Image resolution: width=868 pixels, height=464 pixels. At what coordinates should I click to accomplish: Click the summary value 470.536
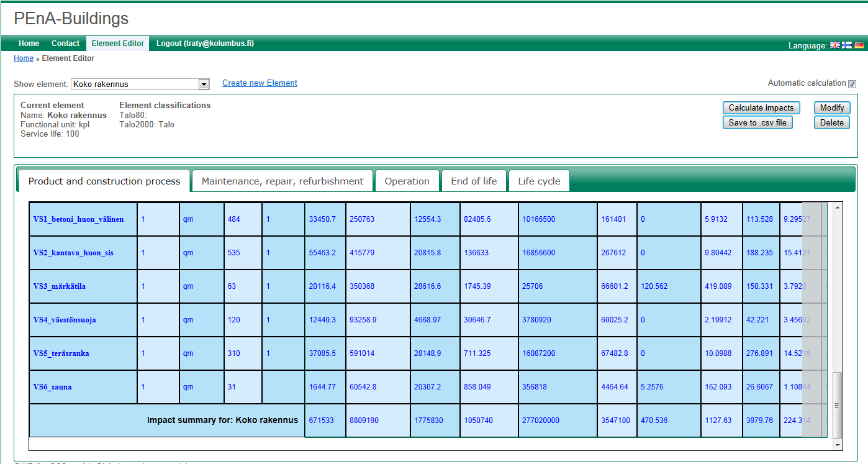tap(654, 421)
